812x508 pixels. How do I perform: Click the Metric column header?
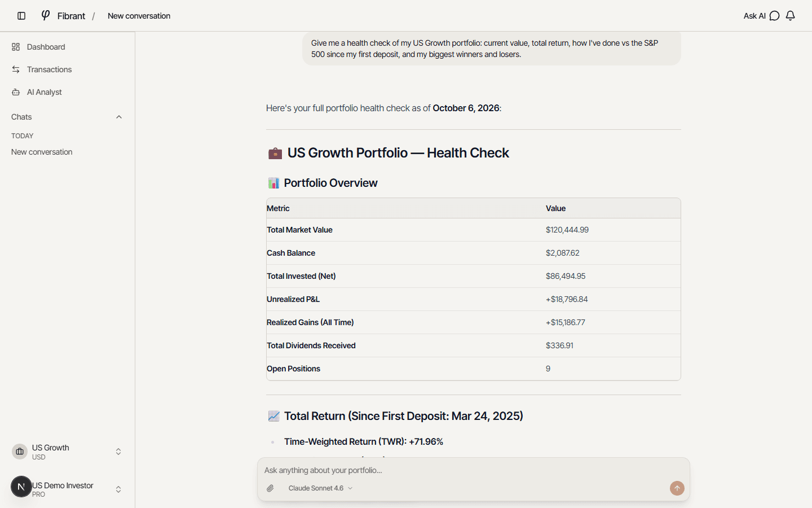[278, 208]
